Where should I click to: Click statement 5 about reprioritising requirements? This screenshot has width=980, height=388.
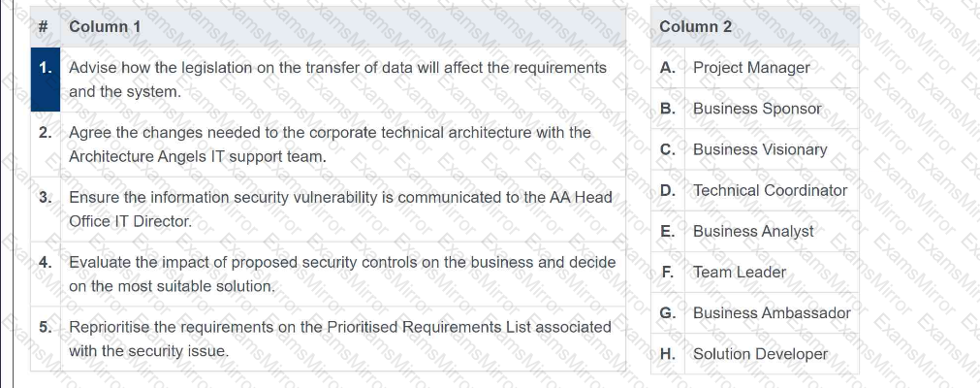pyautogui.click(x=340, y=339)
